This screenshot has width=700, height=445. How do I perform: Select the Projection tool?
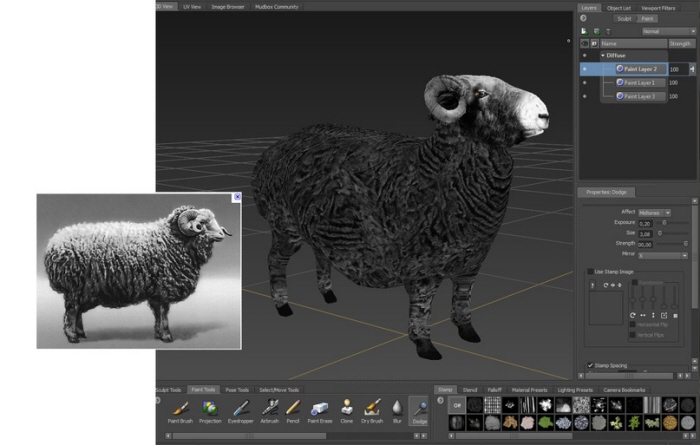210,410
